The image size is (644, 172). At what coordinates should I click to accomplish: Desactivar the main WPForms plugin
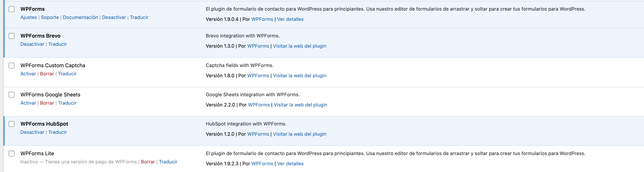[x=114, y=17]
